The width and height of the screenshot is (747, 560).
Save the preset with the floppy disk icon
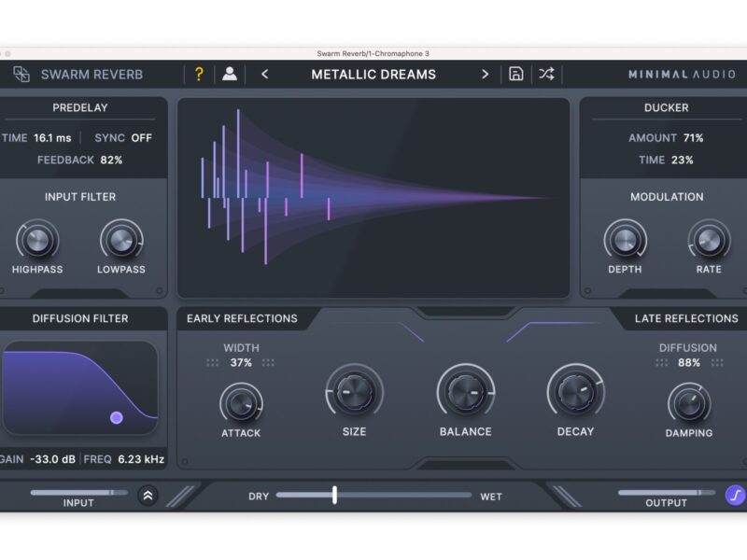click(x=515, y=75)
